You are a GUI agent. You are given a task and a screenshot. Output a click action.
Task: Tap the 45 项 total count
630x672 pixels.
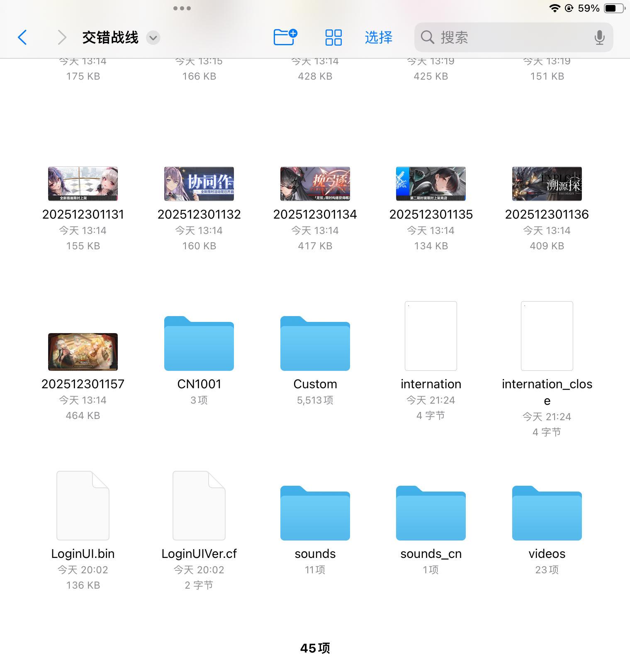point(315,648)
